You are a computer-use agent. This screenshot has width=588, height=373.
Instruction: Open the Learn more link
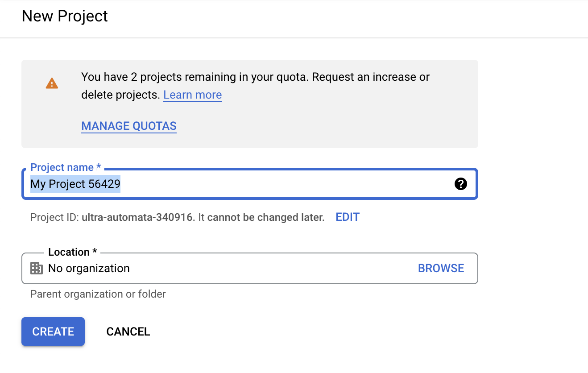tap(192, 95)
